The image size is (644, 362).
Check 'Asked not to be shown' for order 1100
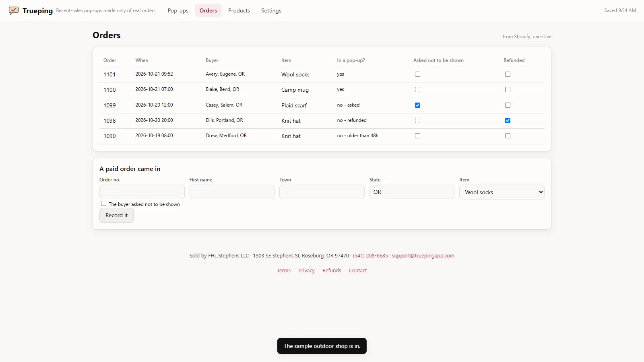(x=417, y=90)
